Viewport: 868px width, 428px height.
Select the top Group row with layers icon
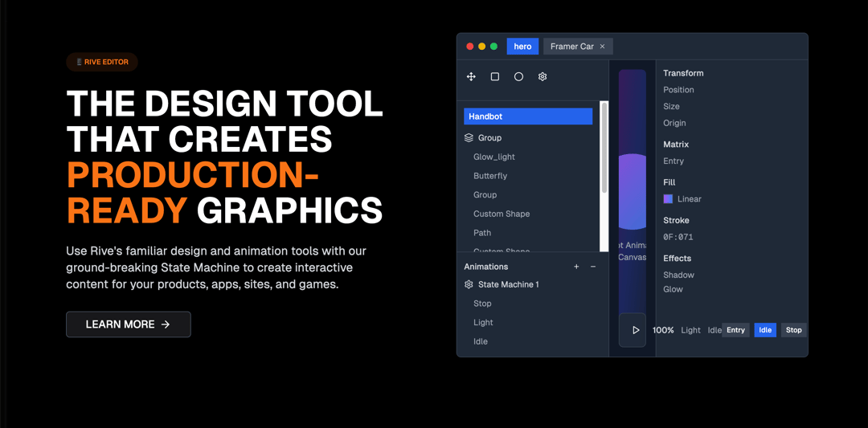(x=528, y=137)
